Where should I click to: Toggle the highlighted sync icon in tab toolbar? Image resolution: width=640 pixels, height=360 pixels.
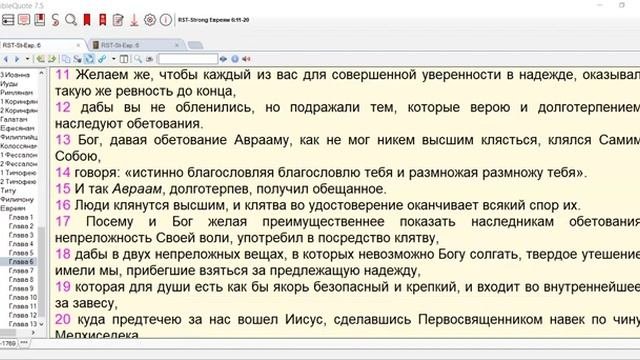point(89,59)
